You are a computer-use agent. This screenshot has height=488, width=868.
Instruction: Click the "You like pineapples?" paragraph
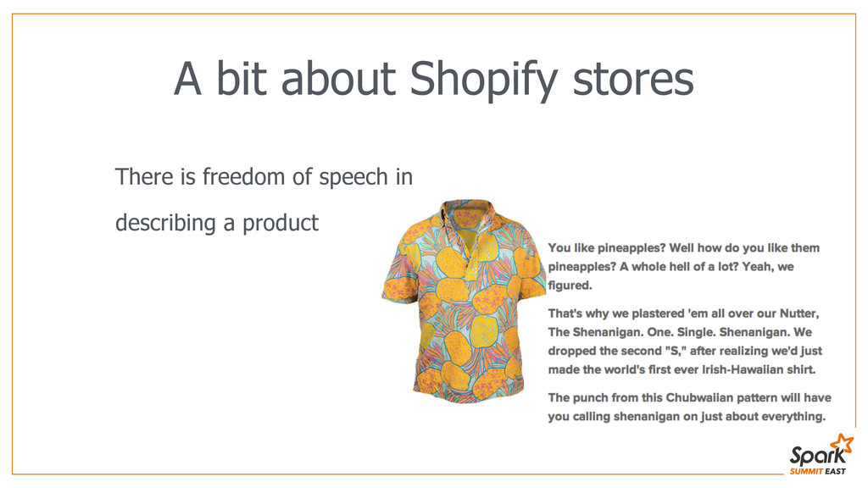tap(683, 266)
